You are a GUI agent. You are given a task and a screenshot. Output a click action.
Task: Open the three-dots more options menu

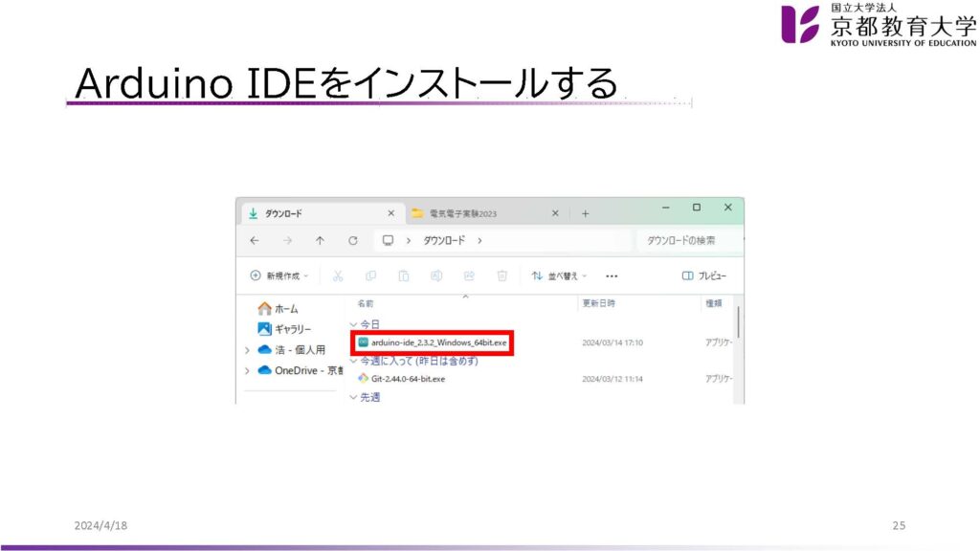pos(612,275)
